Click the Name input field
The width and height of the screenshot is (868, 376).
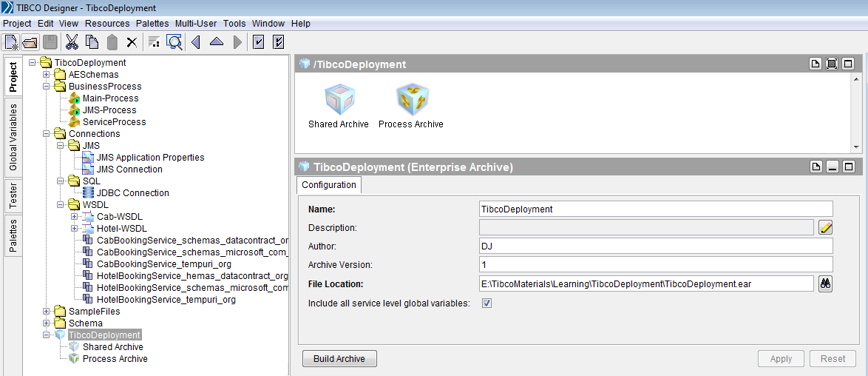click(656, 209)
